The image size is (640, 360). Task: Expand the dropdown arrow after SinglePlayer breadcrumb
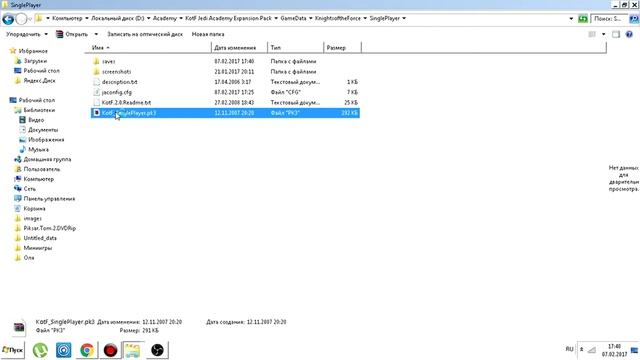click(404, 18)
